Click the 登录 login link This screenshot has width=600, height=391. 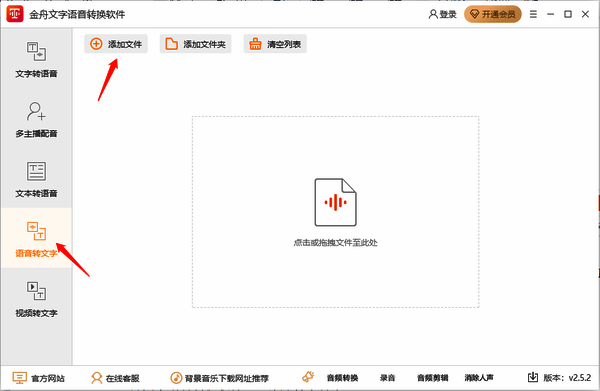(442, 14)
